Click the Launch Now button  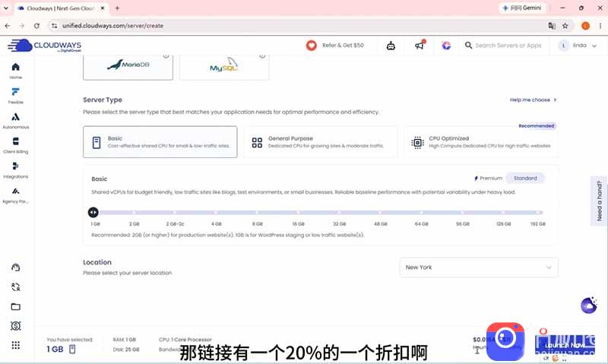pyautogui.click(x=565, y=344)
